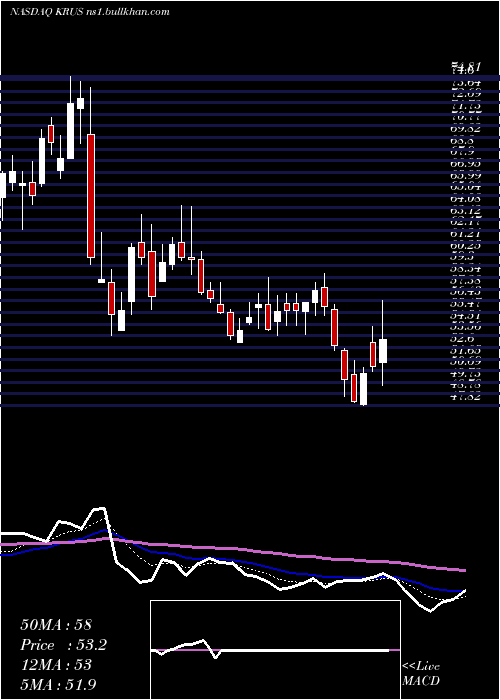Click the 63.12 price axis label
500x700 pixels.
465,210
